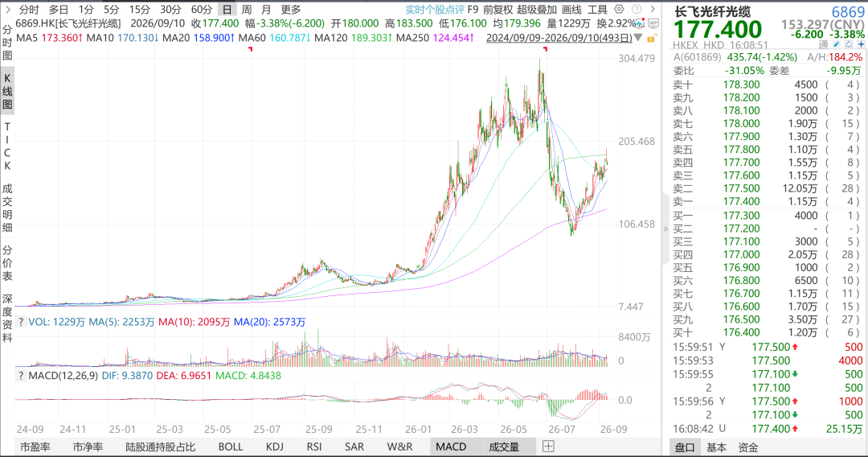
Task: Select RSI indicator tab
Action: (314, 447)
